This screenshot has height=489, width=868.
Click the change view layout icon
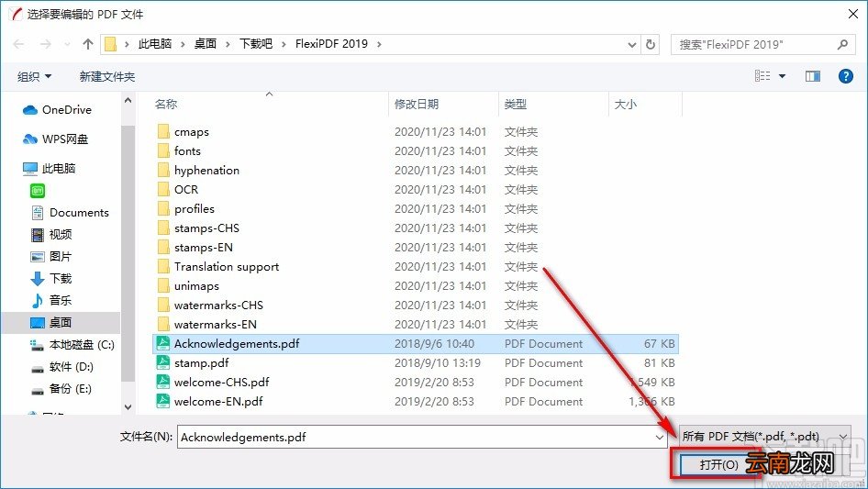pos(762,76)
